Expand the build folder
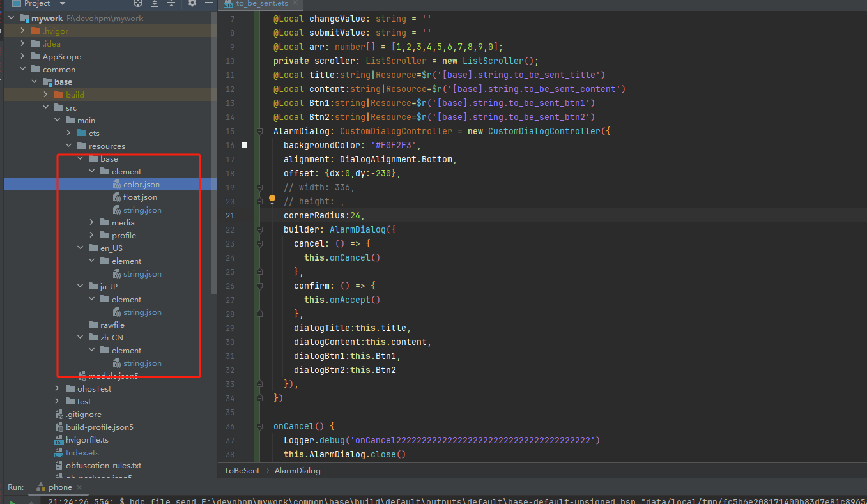The image size is (867, 504). [45, 95]
